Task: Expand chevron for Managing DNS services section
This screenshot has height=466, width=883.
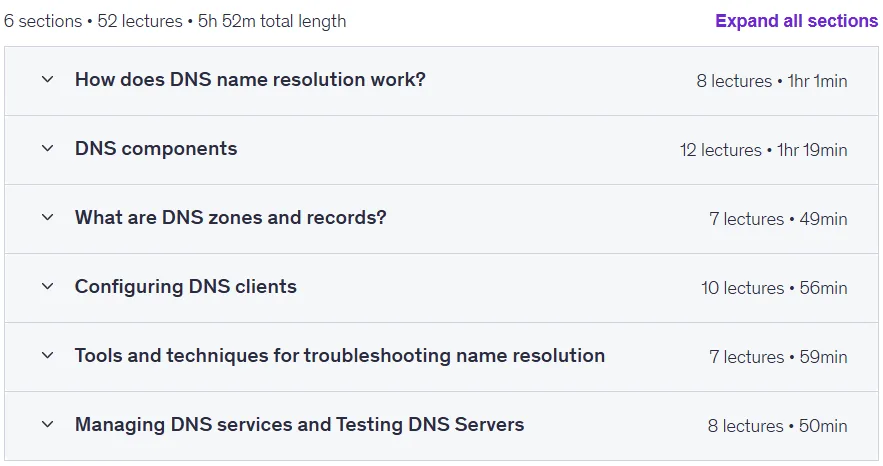Action: 48,424
